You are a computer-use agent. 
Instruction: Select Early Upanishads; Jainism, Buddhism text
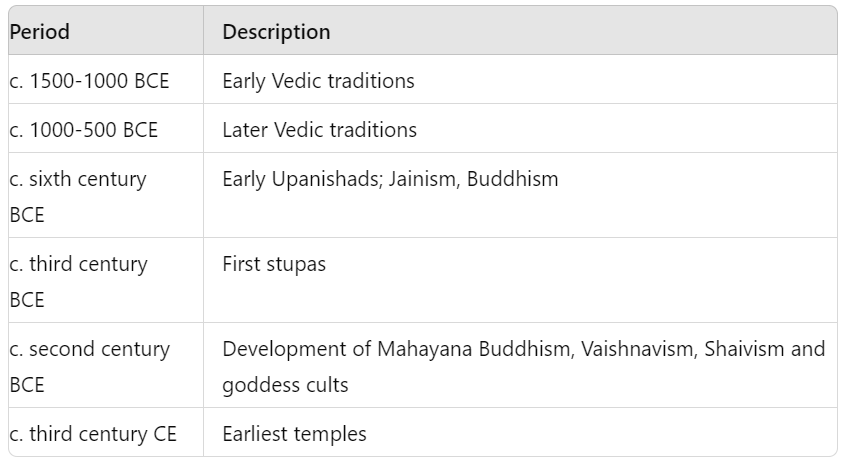(390, 179)
